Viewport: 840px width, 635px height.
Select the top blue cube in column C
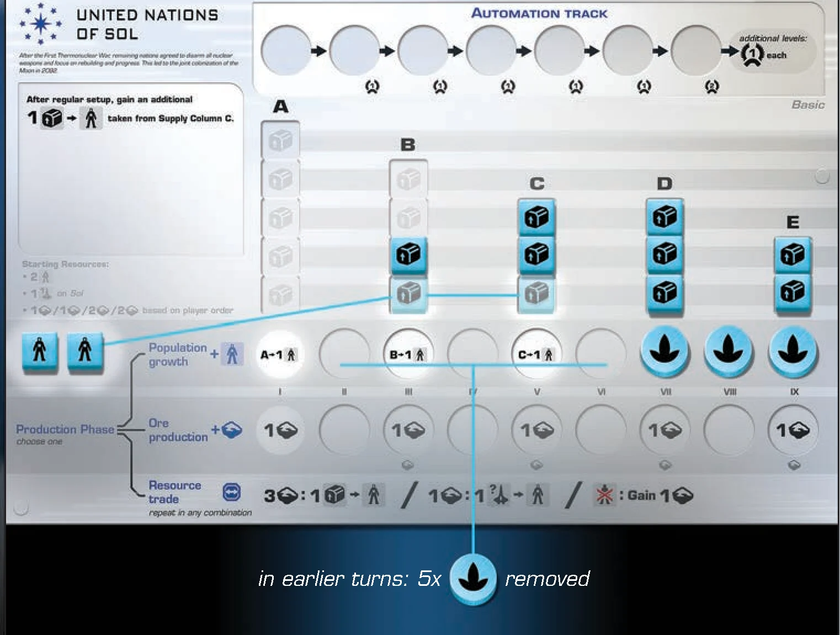pyautogui.click(x=536, y=217)
